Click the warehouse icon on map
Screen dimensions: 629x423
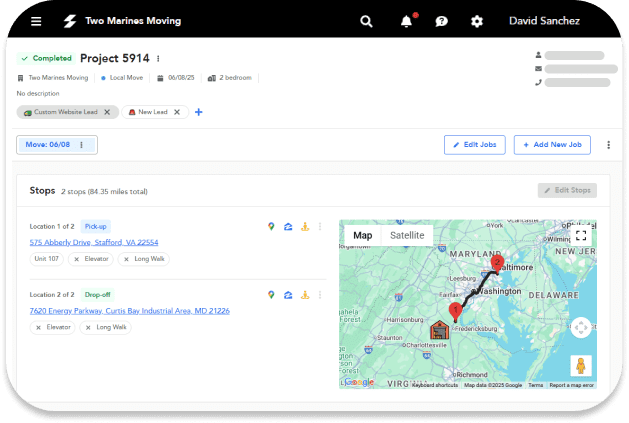pos(440,330)
